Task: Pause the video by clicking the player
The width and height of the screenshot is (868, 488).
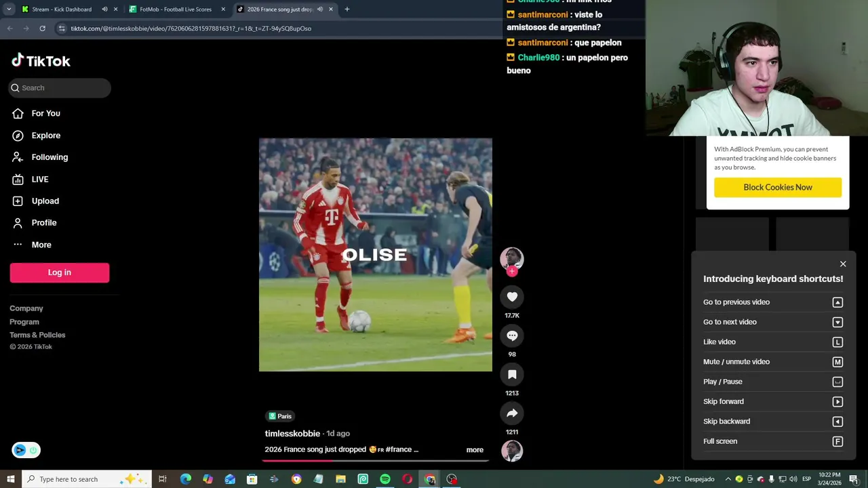Action: click(376, 255)
